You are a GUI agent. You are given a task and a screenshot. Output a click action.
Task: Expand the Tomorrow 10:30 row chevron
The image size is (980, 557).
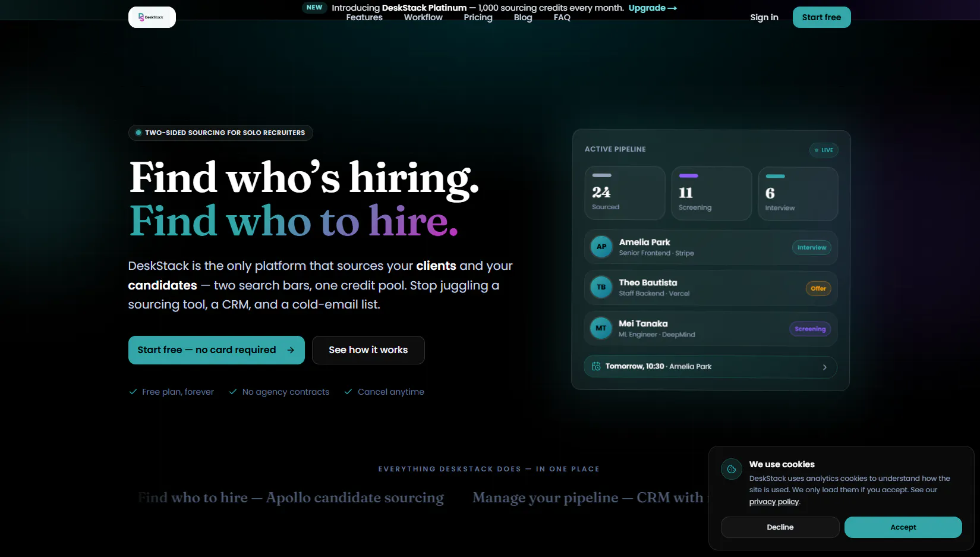824,367
